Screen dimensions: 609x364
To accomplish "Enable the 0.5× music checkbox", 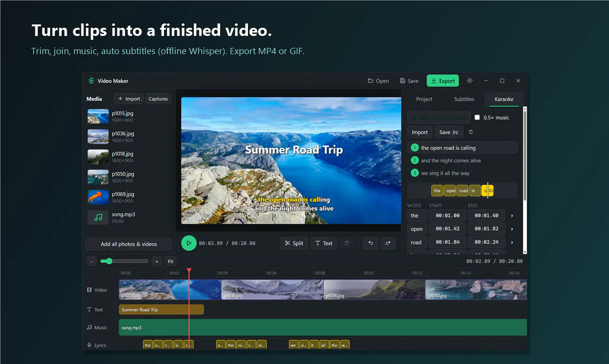I will (477, 117).
